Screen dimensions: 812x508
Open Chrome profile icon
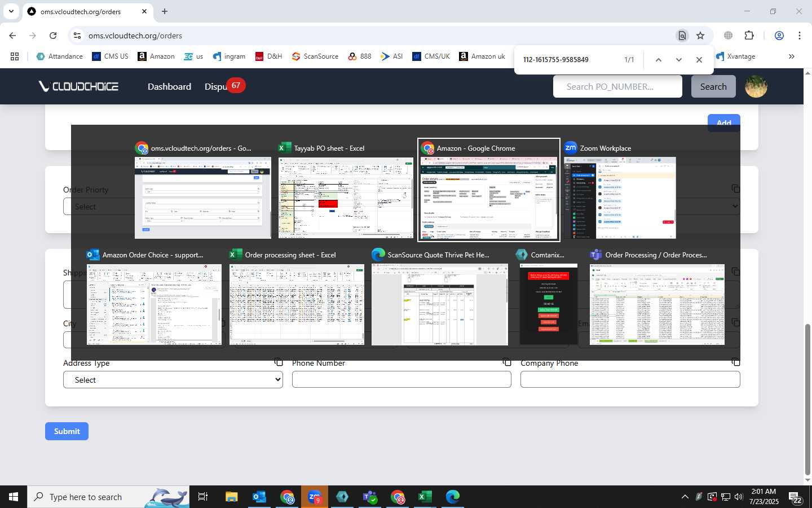coord(779,36)
